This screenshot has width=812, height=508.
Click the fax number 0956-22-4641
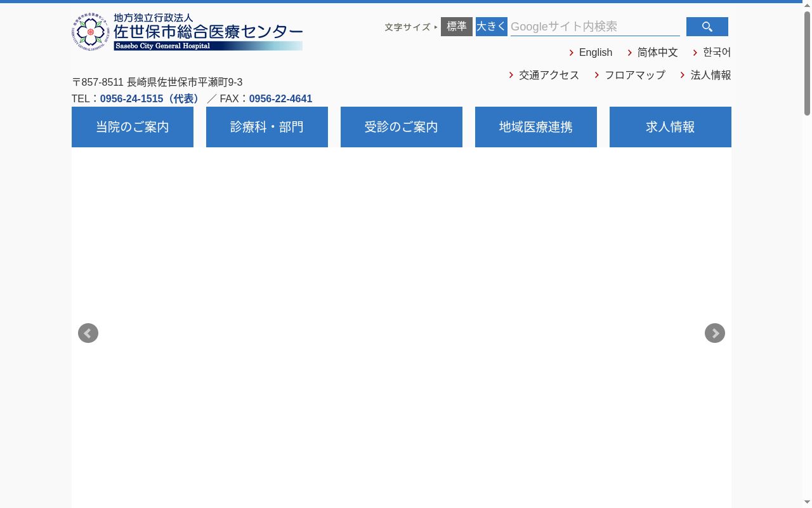click(x=280, y=99)
